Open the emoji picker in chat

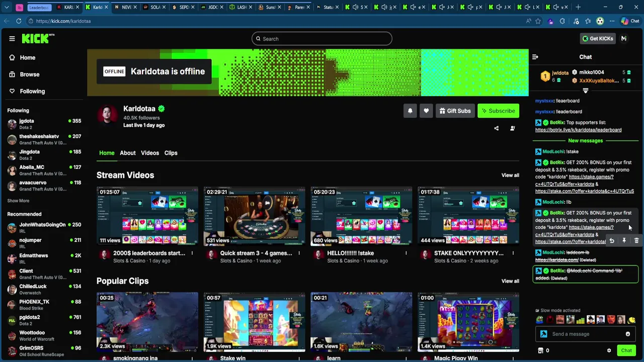tap(628, 334)
